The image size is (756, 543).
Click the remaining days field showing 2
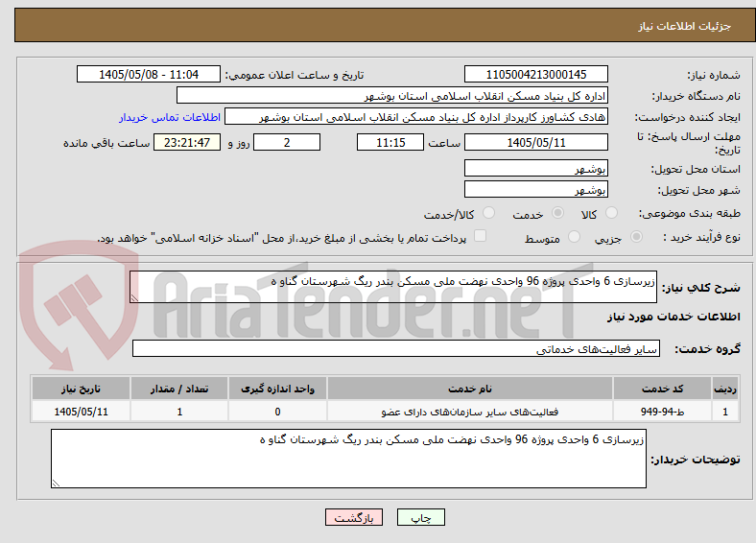point(287,142)
